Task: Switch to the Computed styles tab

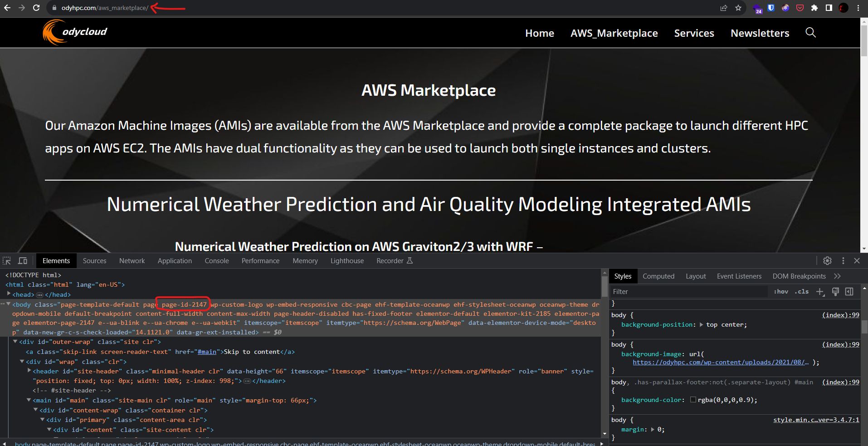Action: tap(658, 276)
